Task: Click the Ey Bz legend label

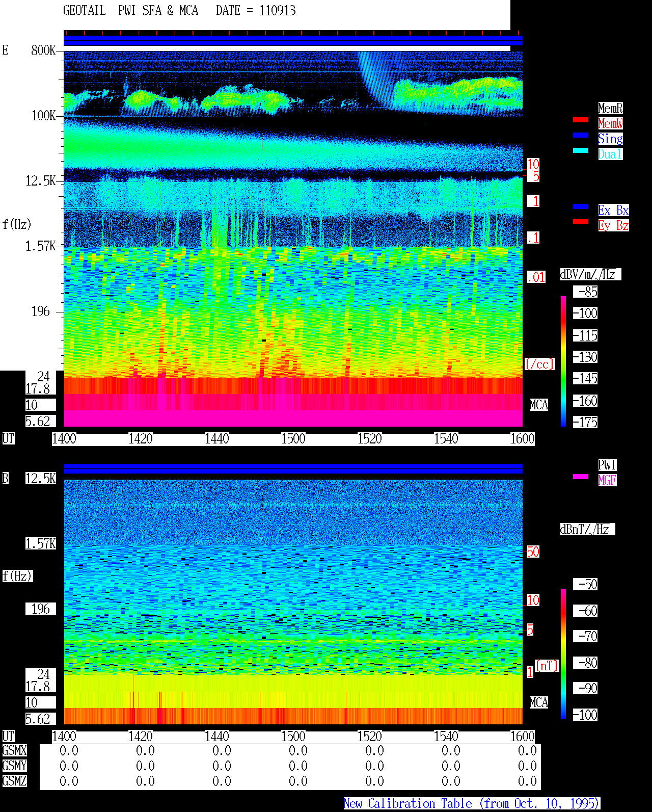Action: tap(613, 225)
